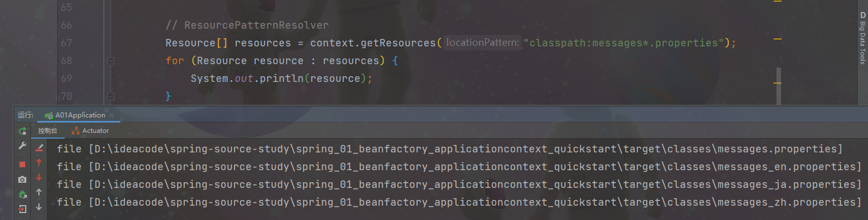
Task: Select the 控制台 console tab
Action: pos(48,131)
